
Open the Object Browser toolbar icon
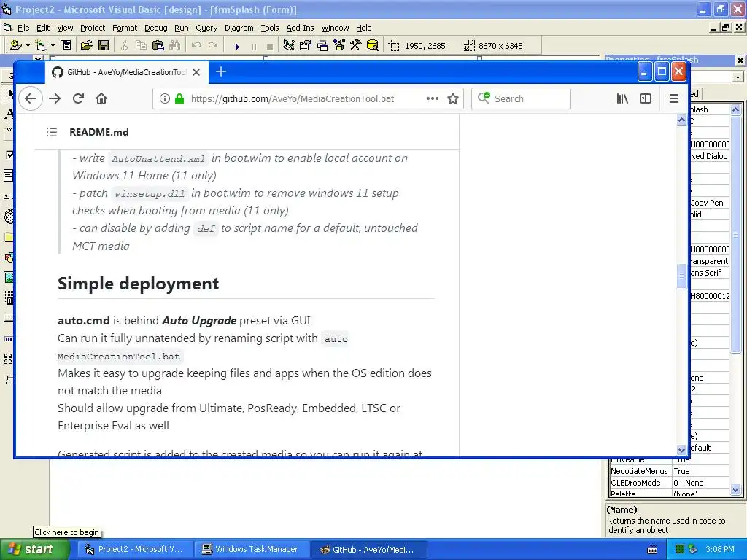[x=339, y=45]
